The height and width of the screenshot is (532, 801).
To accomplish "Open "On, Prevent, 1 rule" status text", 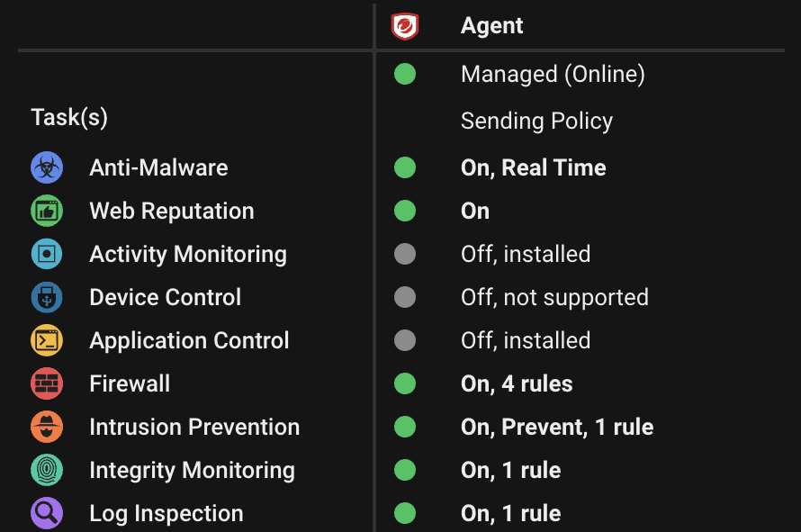I will [557, 427].
